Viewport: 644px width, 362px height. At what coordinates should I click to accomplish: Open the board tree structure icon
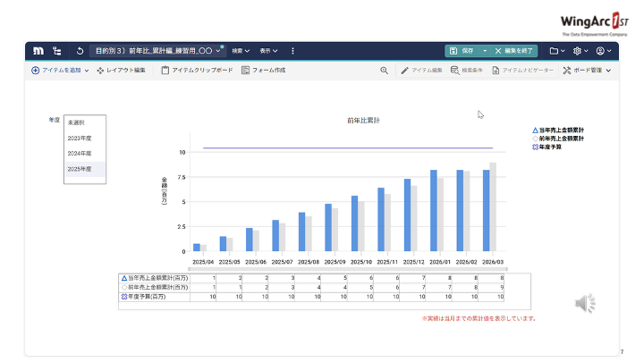pos(57,51)
